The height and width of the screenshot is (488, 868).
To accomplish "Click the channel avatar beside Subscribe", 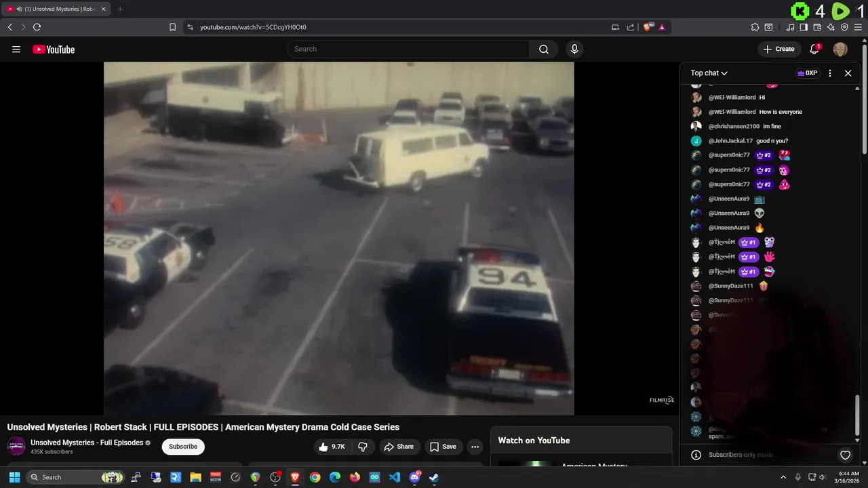I will tap(16, 446).
